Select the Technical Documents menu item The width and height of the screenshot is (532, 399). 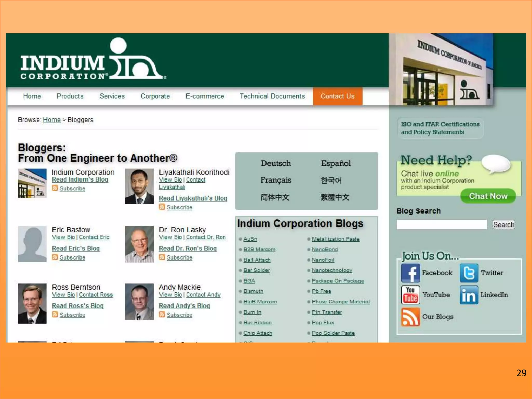(x=272, y=96)
